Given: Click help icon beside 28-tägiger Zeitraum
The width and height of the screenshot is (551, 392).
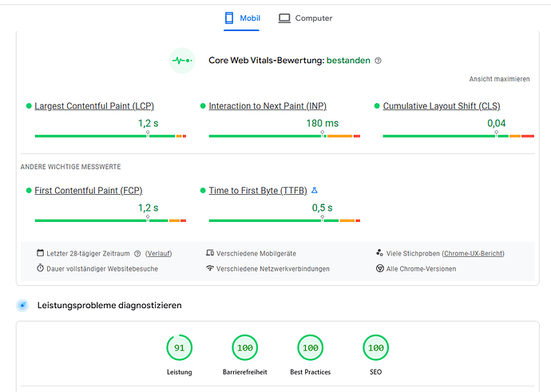Looking at the screenshot, I should pyautogui.click(x=137, y=254).
